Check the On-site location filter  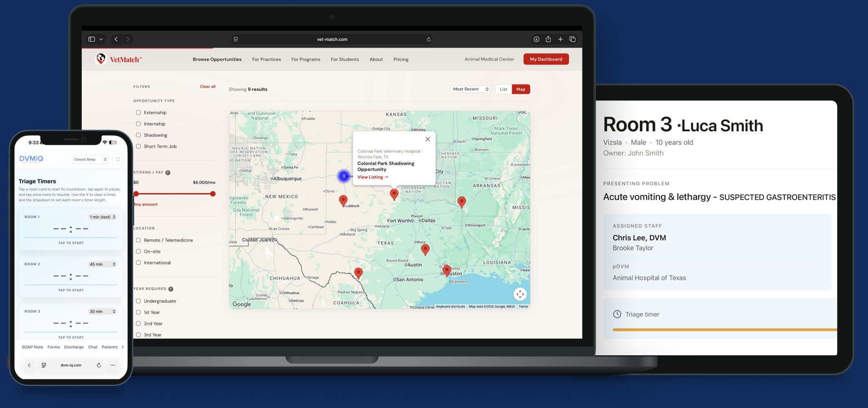click(x=138, y=251)
